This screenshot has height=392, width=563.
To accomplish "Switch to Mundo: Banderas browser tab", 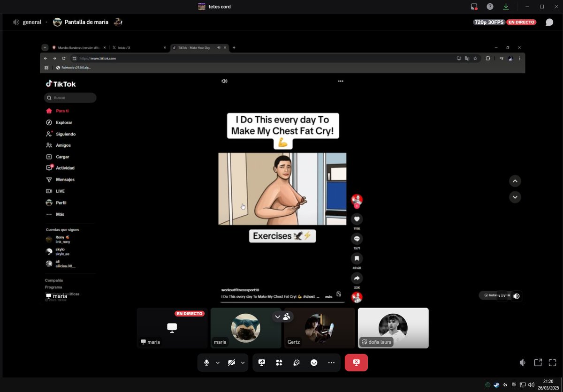I will coord(79,47).
